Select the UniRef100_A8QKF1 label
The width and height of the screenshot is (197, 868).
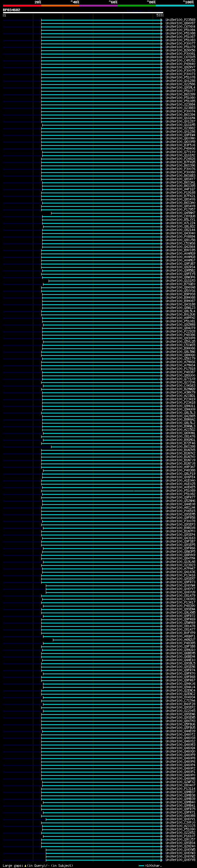(180, 636)
